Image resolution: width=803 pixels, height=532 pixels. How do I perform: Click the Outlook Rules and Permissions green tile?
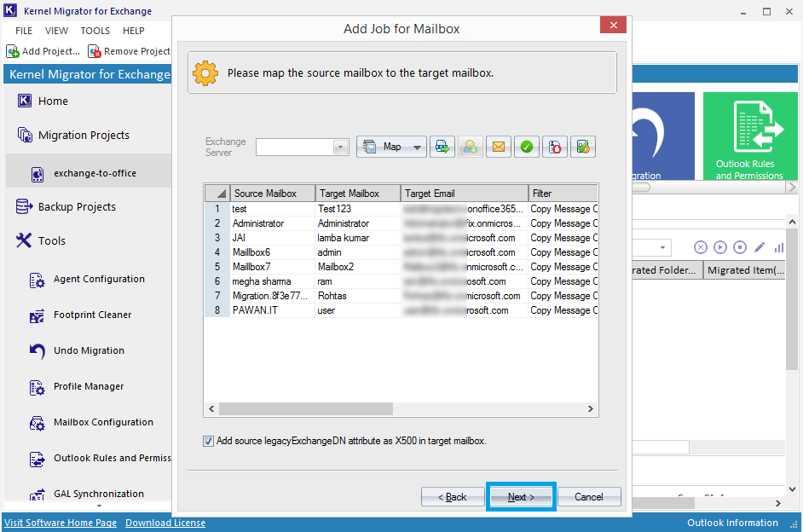click(x=750, y=136)
